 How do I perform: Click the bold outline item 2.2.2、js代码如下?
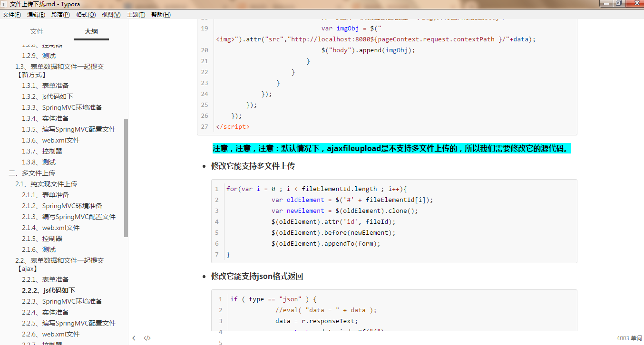49,290
